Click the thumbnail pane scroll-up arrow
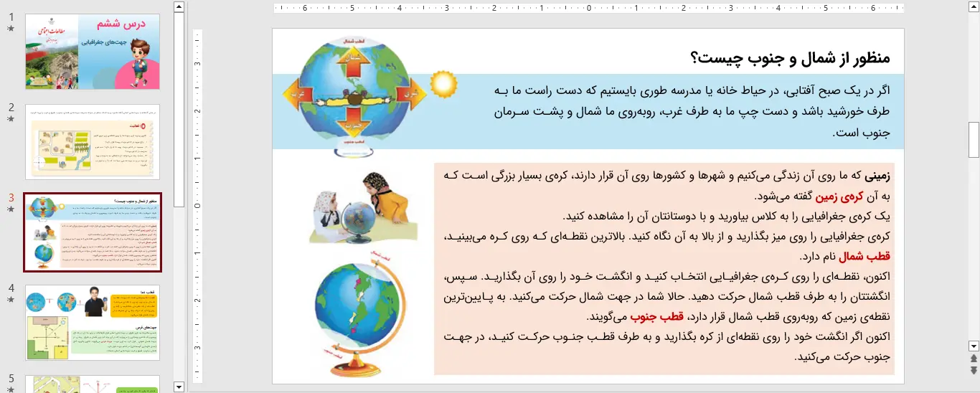 click(179, 6)
